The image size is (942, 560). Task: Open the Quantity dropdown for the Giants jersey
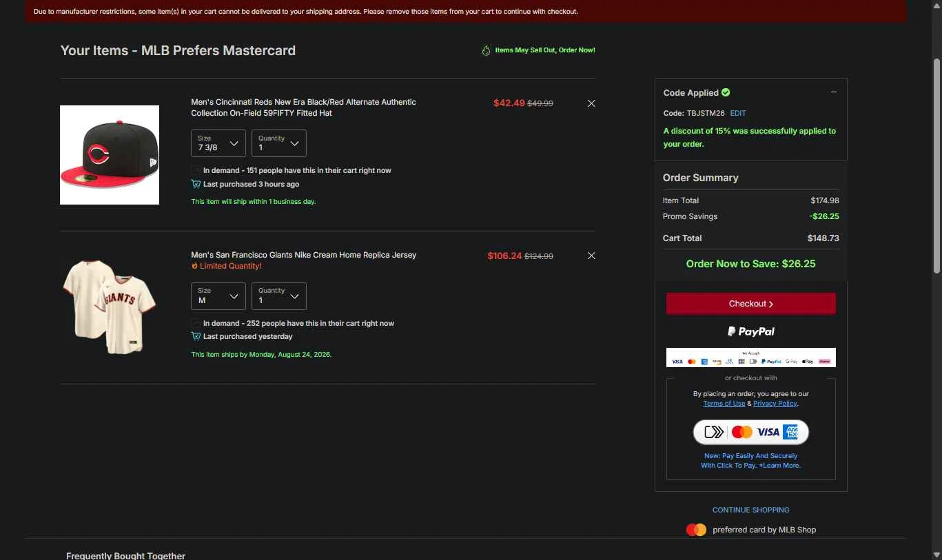[279, 296]
